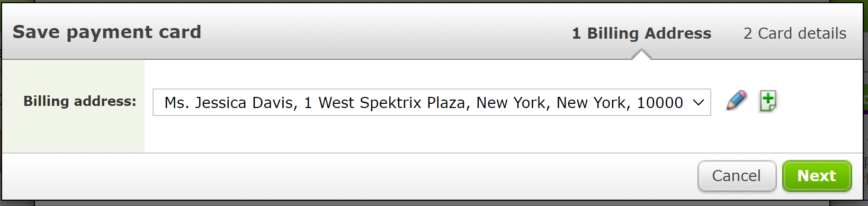Continue to card details via Next
This screenshot has height=206, width=868.
tap(817, 176)
